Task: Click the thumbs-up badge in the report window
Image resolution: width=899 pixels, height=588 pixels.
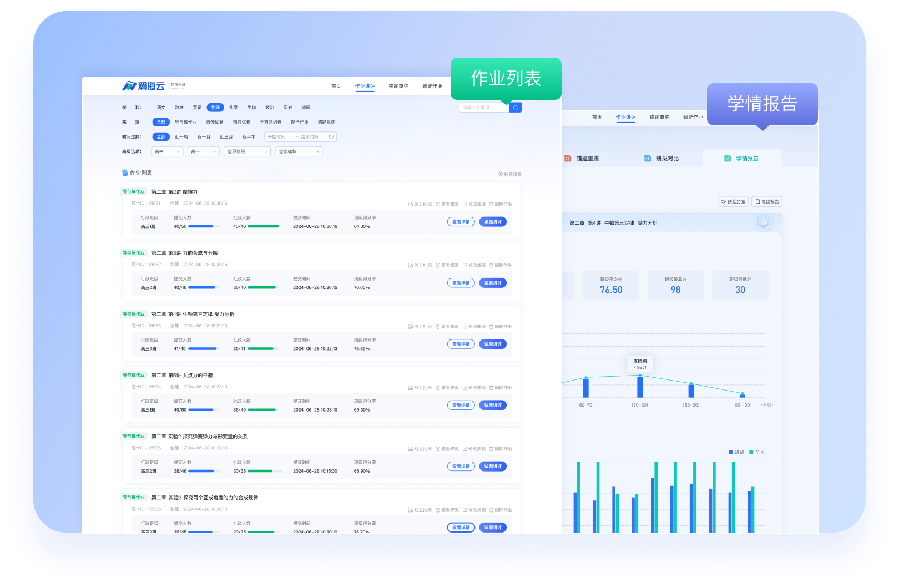Action: 764,222
